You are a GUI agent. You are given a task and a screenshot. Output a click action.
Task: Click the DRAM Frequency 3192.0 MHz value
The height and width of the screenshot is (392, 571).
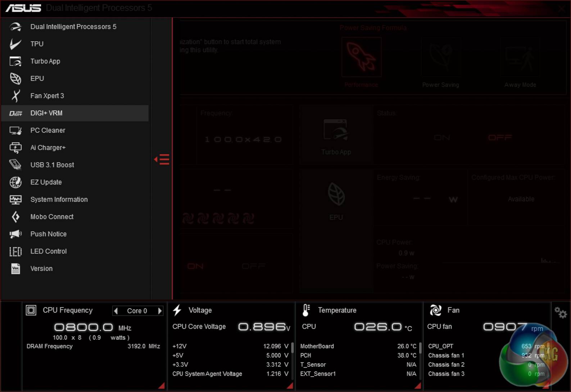pyautogui.click(x=144, y=346)
